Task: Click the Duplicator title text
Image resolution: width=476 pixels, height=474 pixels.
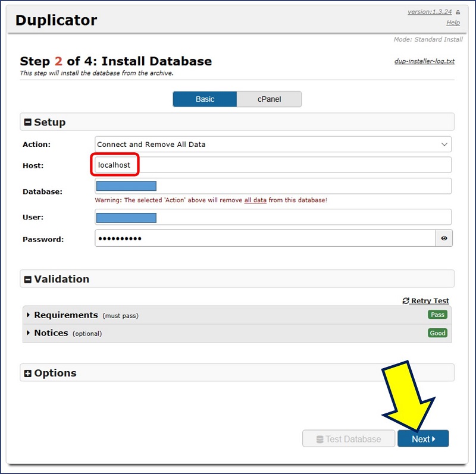Action: coord(56,20)
